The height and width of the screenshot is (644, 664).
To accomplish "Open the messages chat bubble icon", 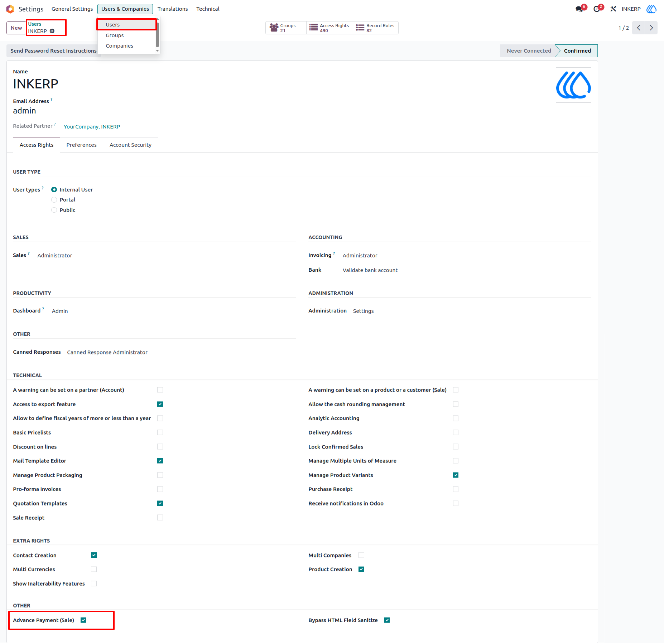I will 579,9.
